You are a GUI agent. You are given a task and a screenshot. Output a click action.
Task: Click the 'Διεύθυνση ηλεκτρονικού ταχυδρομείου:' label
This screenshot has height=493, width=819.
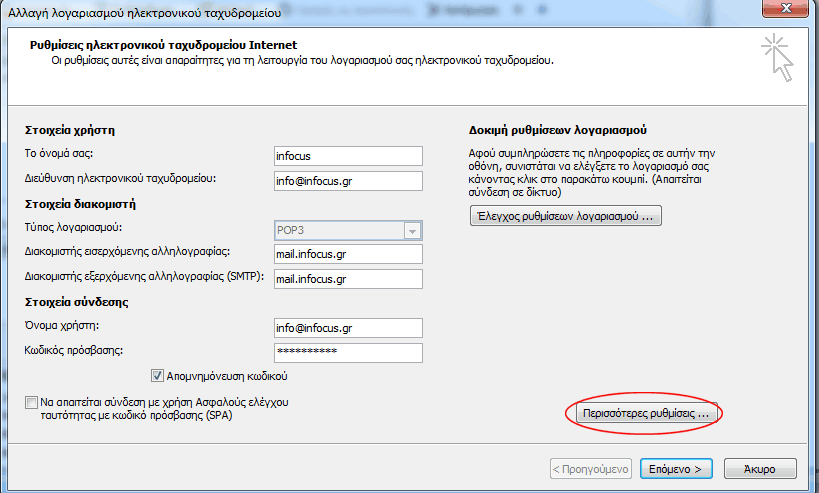[x=120, y=179]
